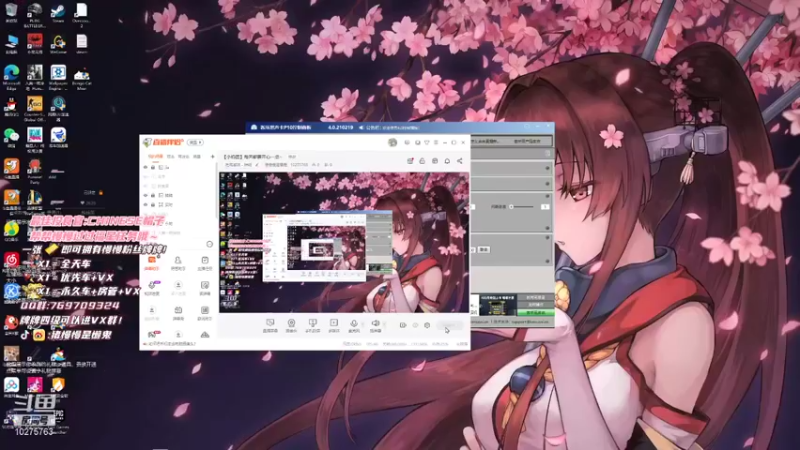The width and height of the screenshot is (800, 450).
Task: Open the Wallpaper Engine desktop shortcut
Action: [58, 73]
